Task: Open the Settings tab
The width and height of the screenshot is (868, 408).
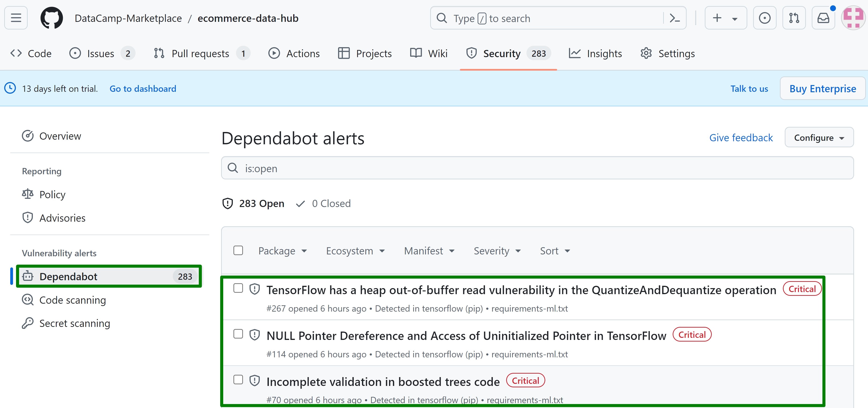Action: tap(668, 53)
